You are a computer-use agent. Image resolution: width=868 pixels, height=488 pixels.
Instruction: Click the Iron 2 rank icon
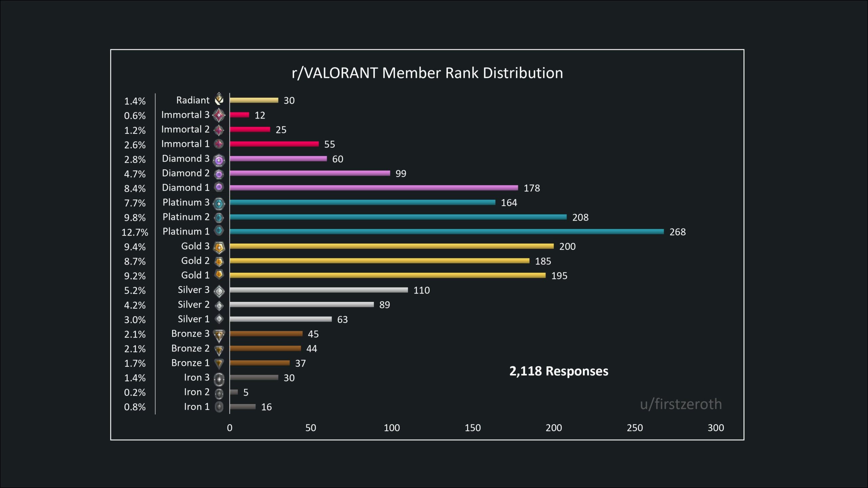pyautogui.click(x=219, y=393)
